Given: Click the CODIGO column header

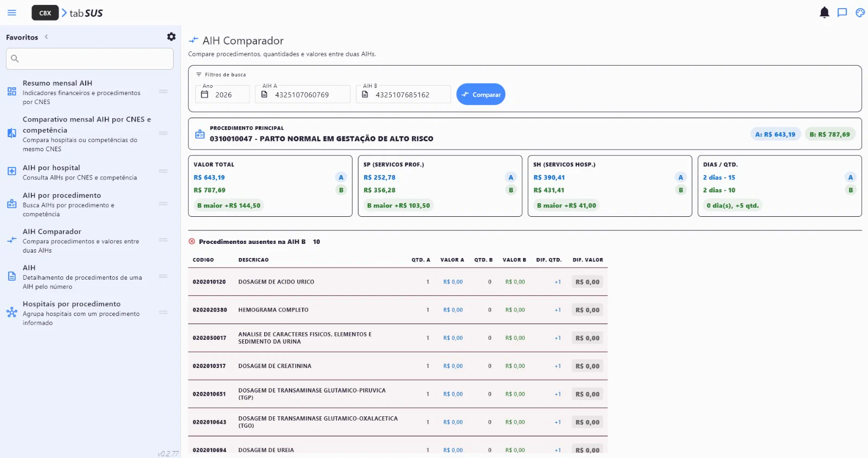Looking at the screenshot, I should point(203,260).
